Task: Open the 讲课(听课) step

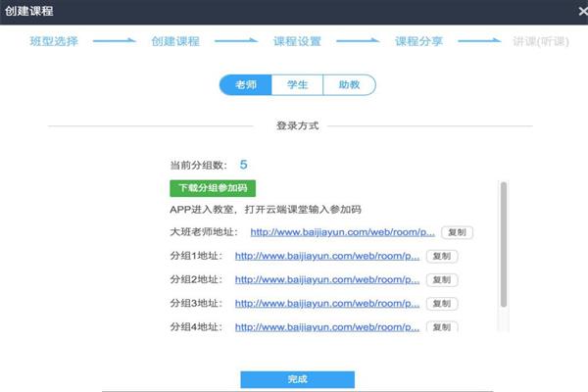Action: click(539, 42)
